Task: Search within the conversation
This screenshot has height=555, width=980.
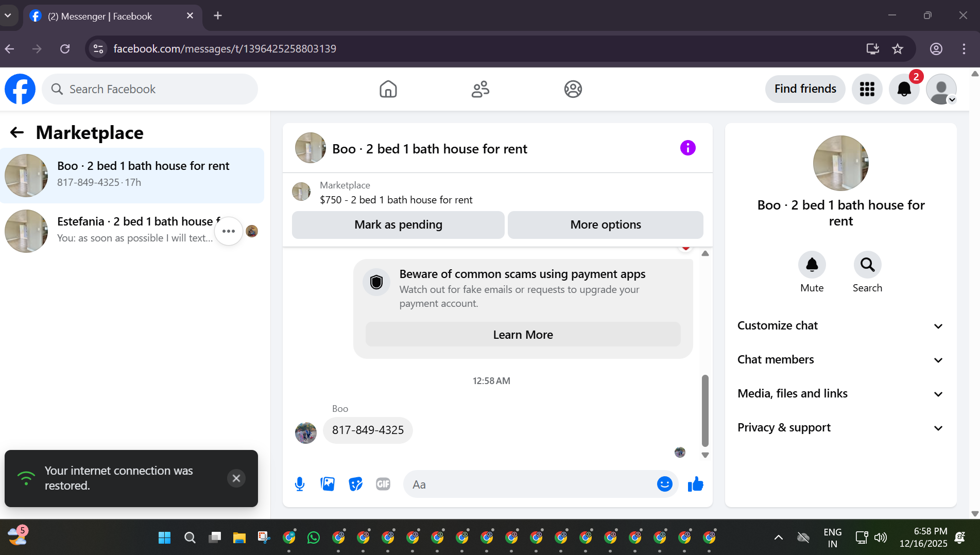Action: (x=868, y=265)
